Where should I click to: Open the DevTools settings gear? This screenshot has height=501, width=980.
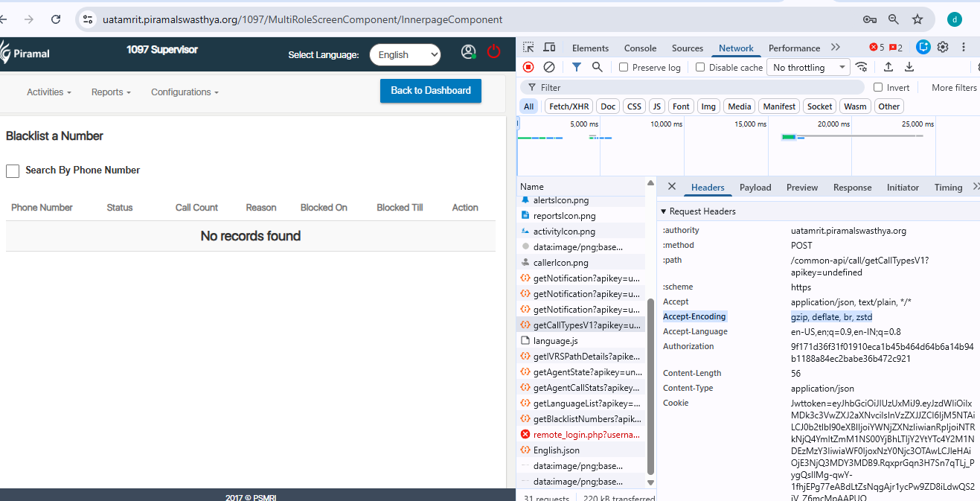pos(943,48)
